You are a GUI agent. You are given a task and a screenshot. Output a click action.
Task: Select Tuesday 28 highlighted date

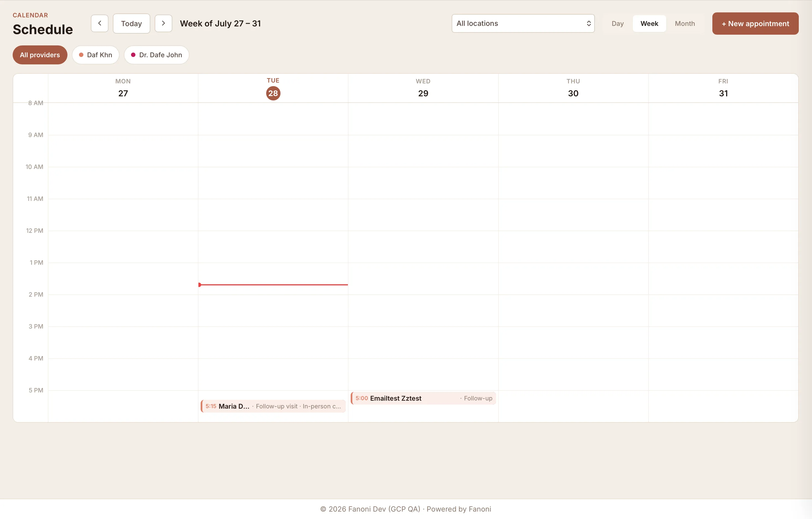(273, 93)
